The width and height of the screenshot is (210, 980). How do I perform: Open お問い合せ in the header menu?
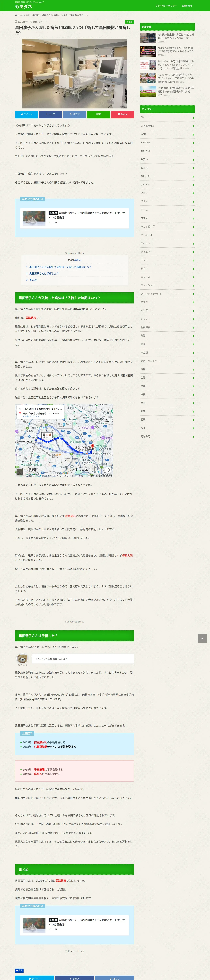pos(187,6)
